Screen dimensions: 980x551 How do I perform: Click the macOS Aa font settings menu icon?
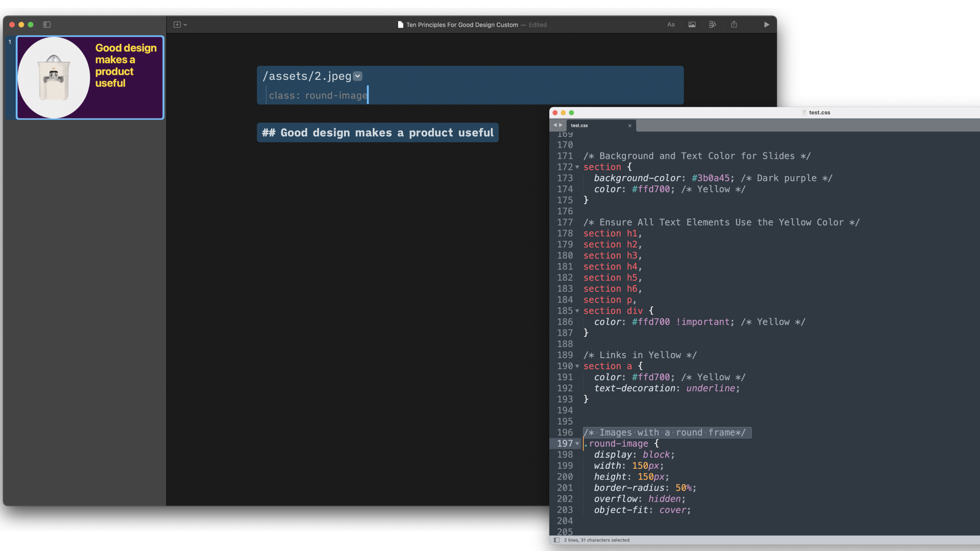click(670, 25)
